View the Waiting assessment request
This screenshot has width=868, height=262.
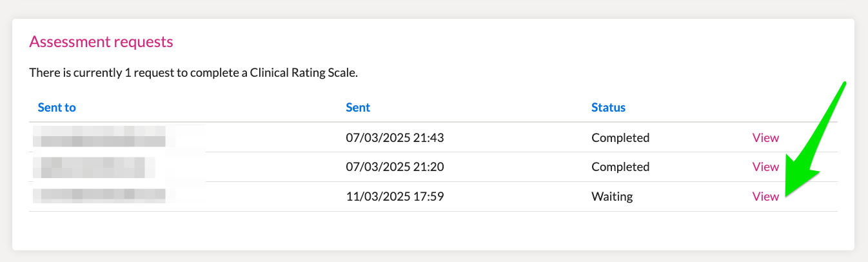(x=765, y=197)
